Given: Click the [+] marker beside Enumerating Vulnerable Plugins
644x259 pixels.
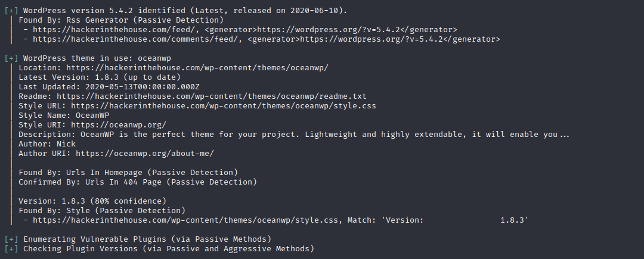Looking at the screenshot, I should coord(11,239).
